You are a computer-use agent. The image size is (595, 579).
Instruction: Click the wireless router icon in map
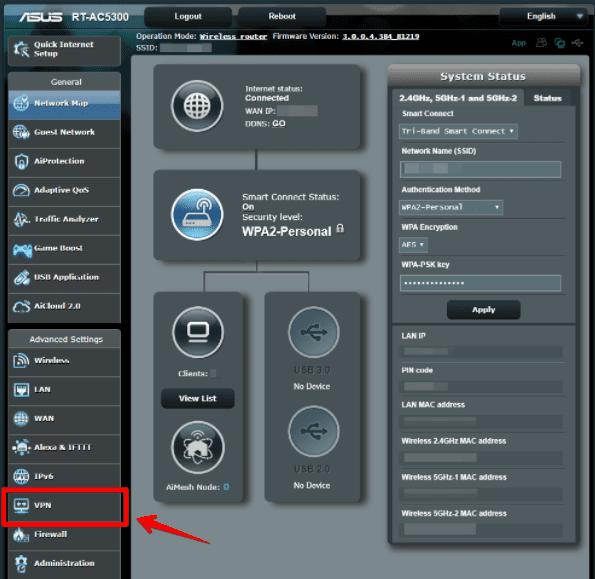[x=197, y=215]
